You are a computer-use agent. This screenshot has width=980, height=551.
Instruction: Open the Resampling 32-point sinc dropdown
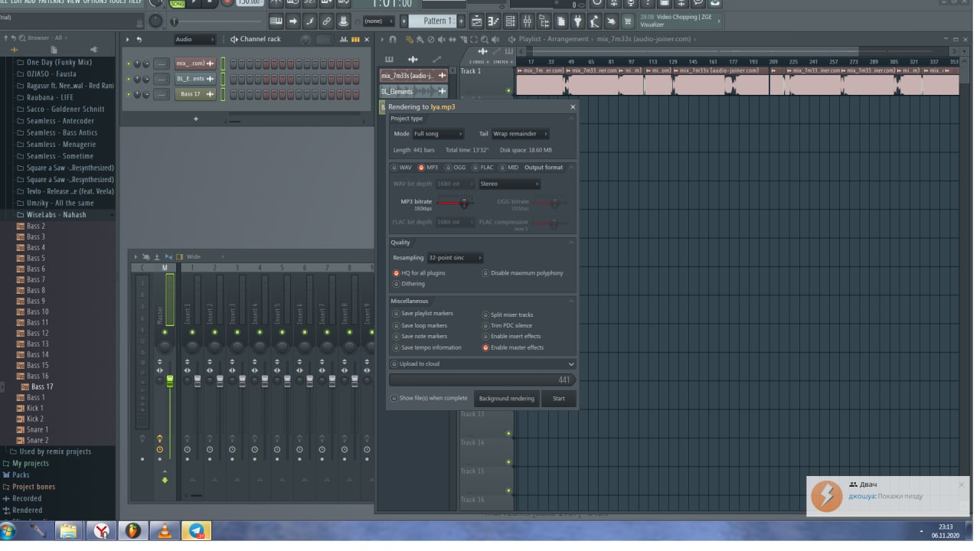pyautogui.click(x=455, y=258)
